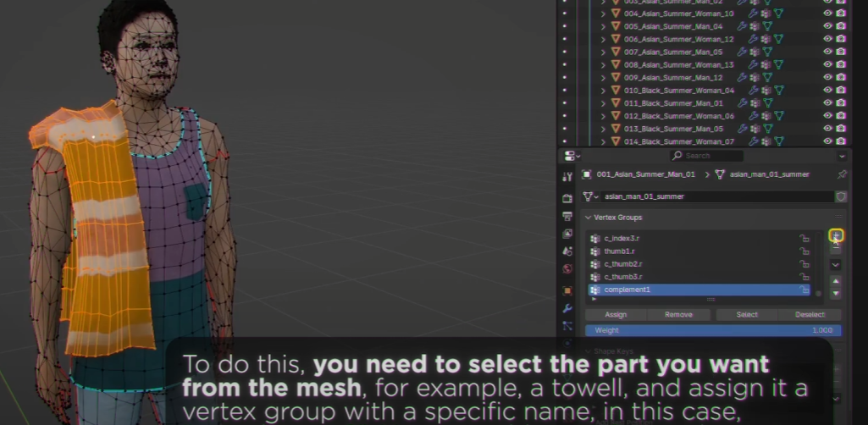Click the add vertex group plus button
Image resolution: width=868 pixels, height=425 pixels.
point(836,236)
